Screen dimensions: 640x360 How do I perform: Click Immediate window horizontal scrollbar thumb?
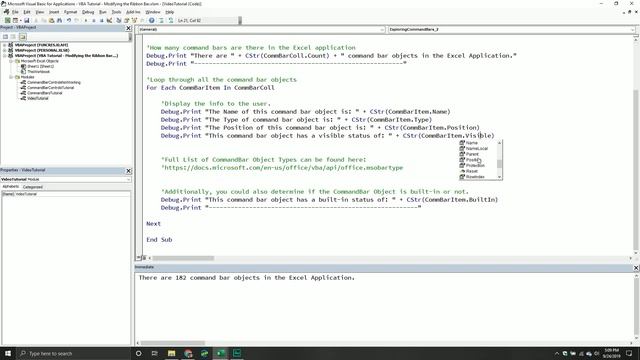coord(173,343)
